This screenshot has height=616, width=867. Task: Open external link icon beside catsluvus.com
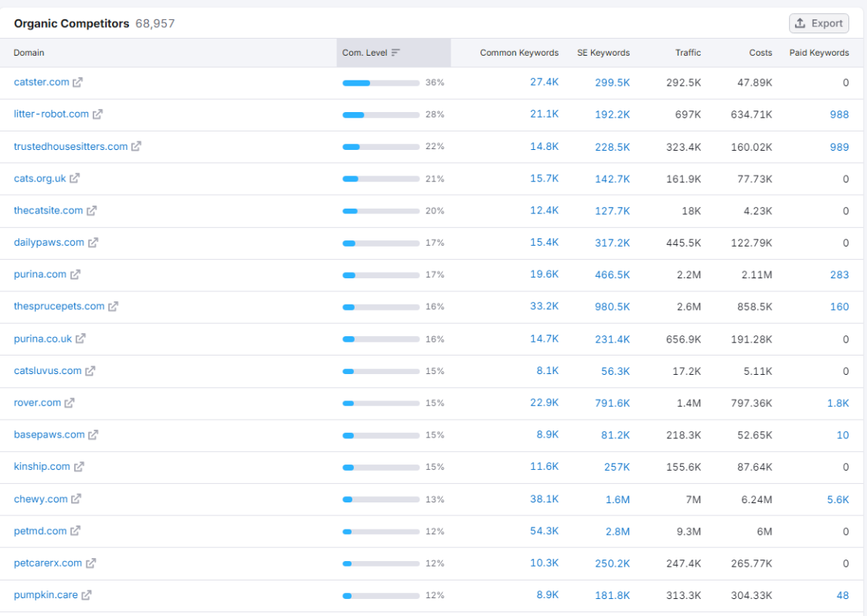click(90, 371)
